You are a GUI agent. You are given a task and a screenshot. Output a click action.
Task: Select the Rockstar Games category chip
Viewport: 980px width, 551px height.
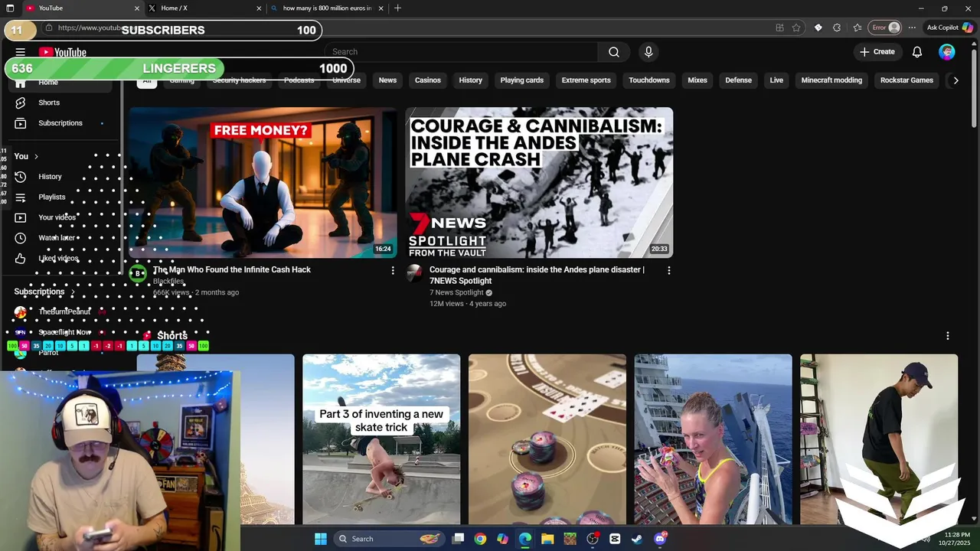[906, 80]
